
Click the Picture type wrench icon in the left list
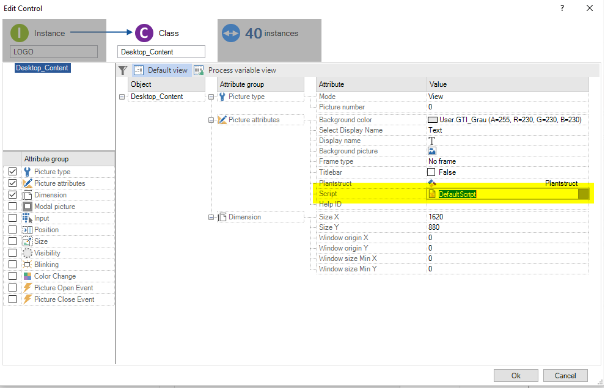[x=27, y=172]
